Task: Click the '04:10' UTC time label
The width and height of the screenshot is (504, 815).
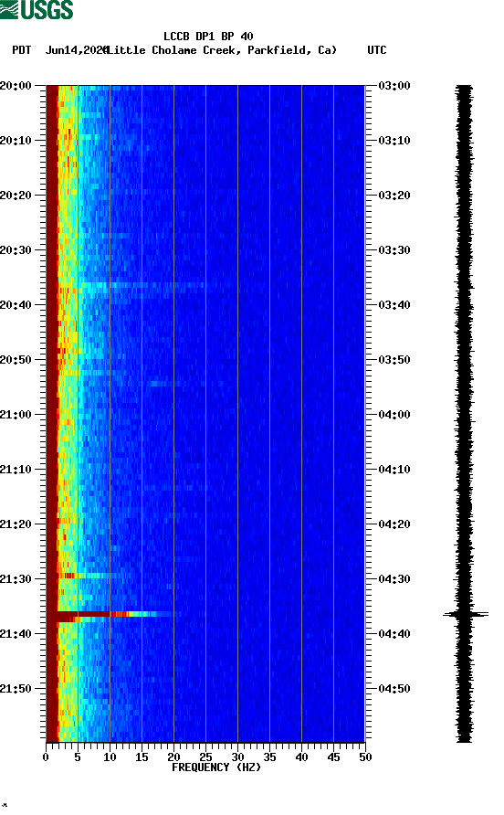Action: point(394,470)
